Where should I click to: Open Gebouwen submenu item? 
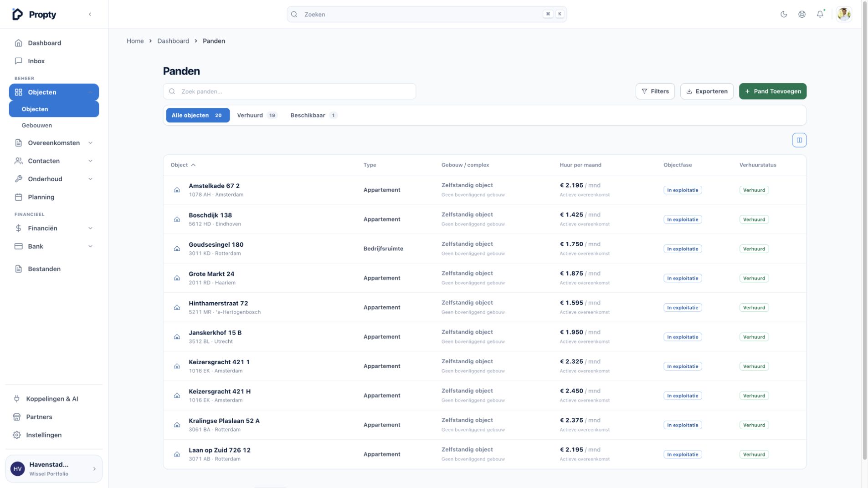click(x=54, y=125)
